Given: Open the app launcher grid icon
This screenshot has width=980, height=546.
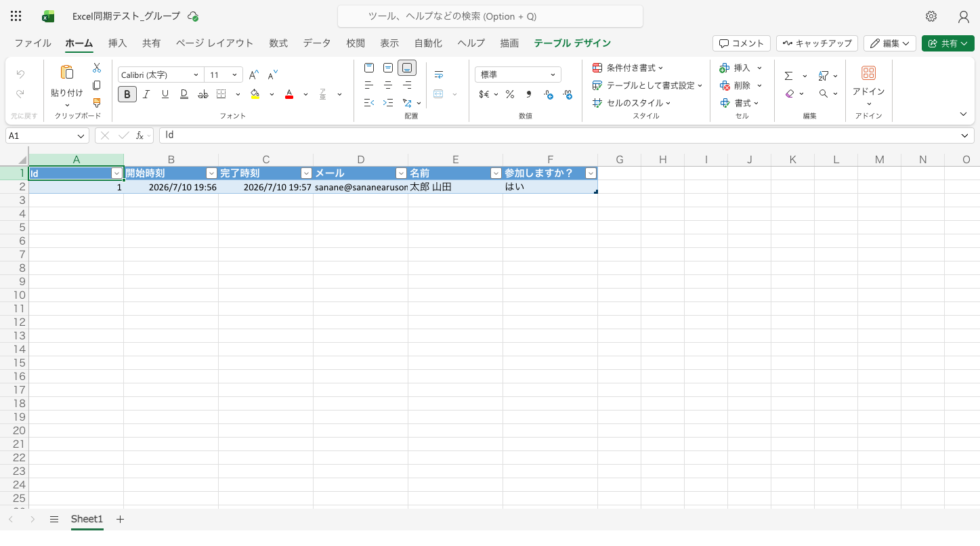Looking at the screenshot, I should click(16, 16).
